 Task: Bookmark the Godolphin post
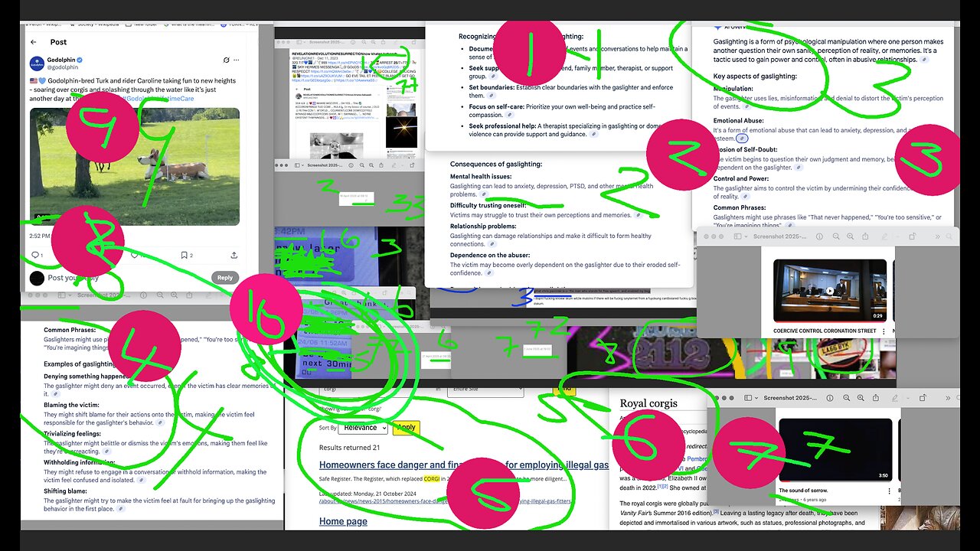184,255
